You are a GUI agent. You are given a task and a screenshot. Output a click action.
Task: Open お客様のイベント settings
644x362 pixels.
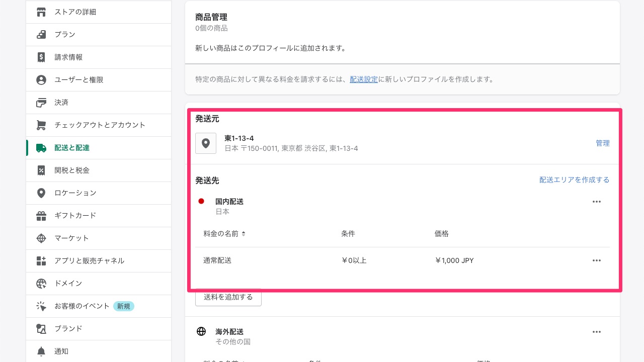tap(99, 306)
